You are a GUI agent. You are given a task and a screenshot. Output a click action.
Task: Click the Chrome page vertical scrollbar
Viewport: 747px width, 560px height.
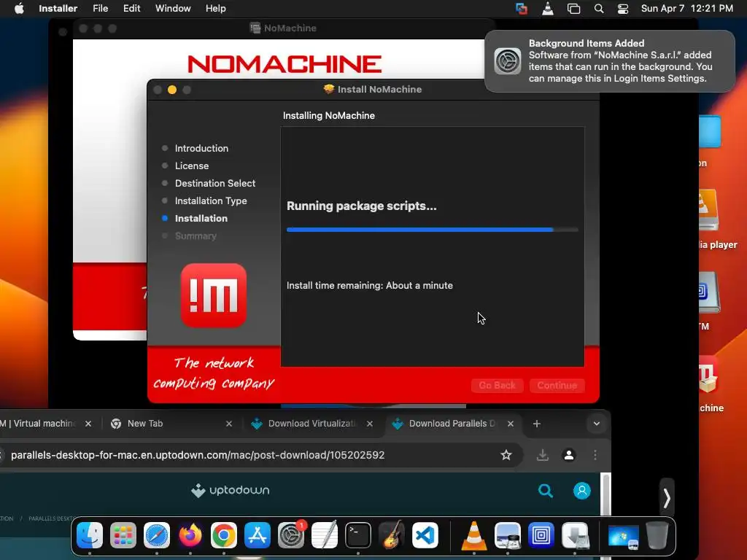pos(605,494)
